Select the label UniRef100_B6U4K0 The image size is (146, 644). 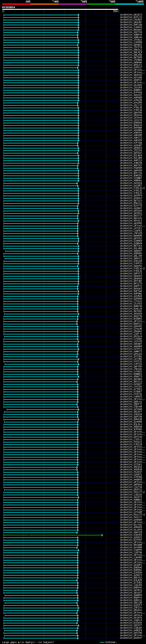click(131, 30)
